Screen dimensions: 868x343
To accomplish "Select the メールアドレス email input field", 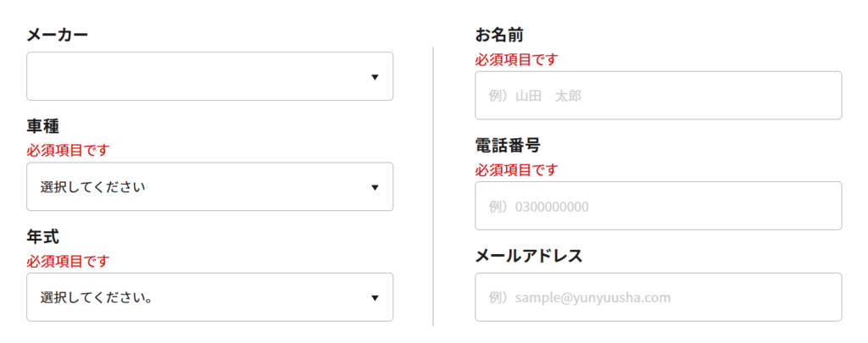I will [658, 297].
